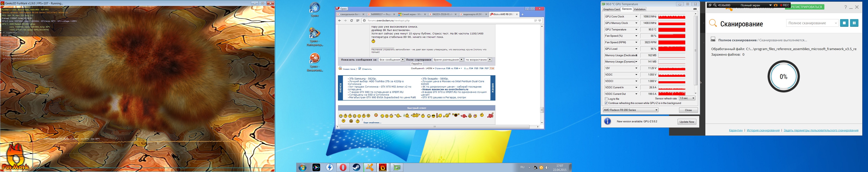Open GPU Temperature sensor dropdown
Screen dimensions: 868x172
tap(636, 29)
